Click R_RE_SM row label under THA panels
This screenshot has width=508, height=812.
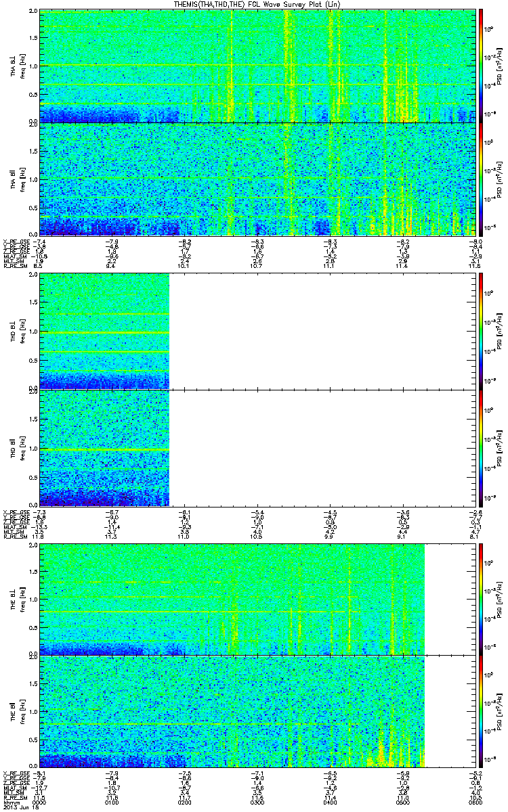point(15,267)
